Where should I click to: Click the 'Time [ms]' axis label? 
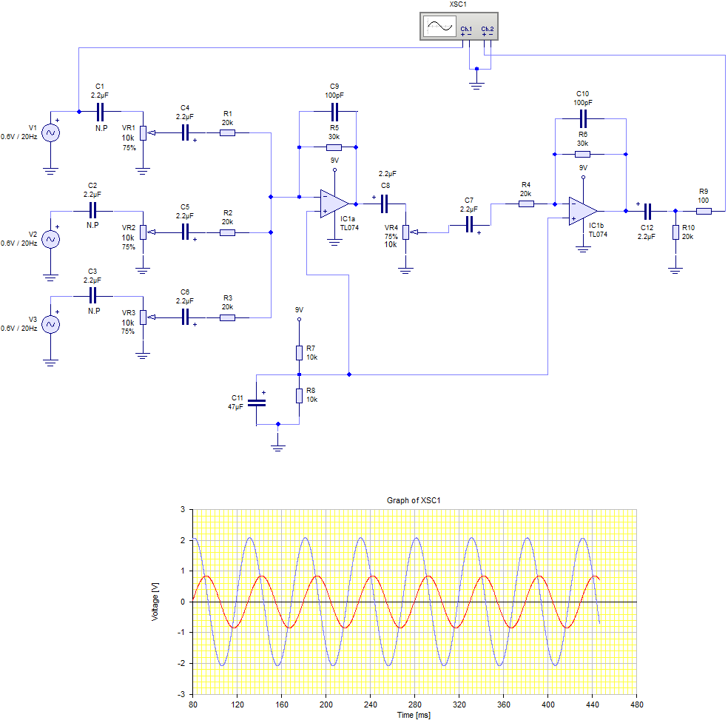coord(414,715)
